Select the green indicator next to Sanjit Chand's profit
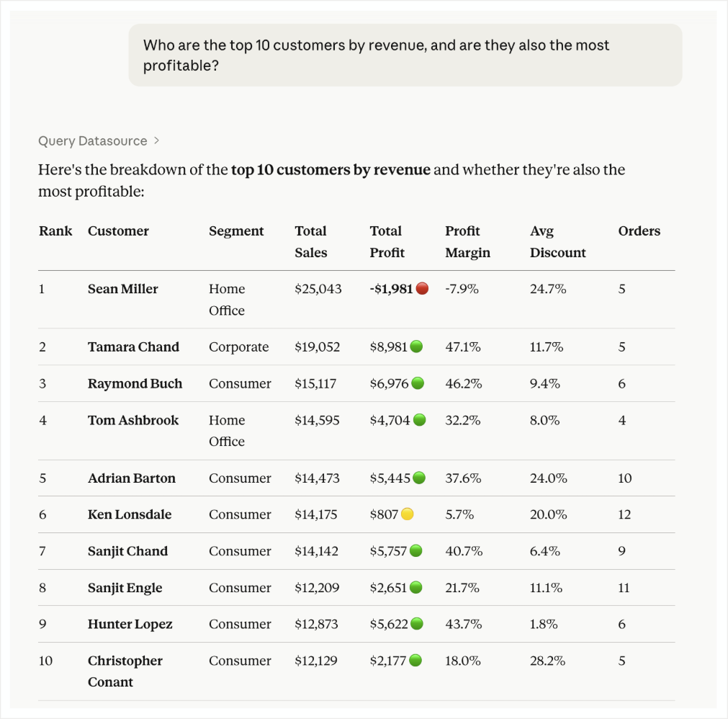The width and height of the screenshot is (728, 719). tap(416, 550)
